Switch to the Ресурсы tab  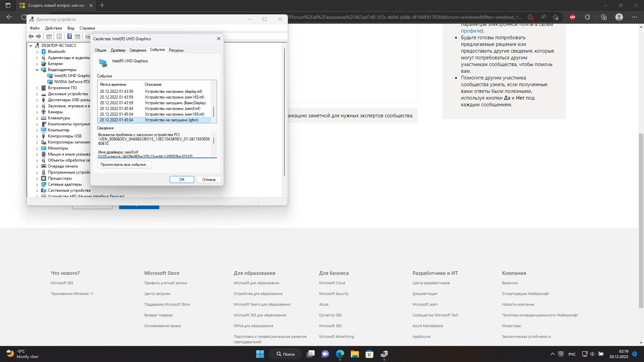click(176, 50)
